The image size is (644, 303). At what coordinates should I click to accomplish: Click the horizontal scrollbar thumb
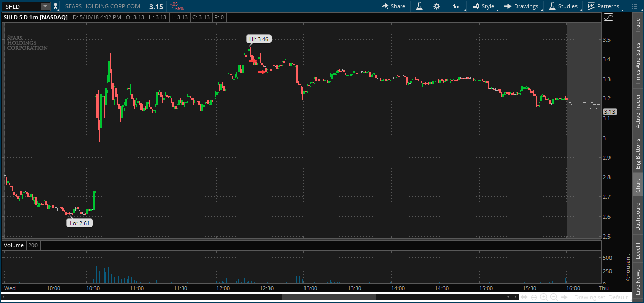329,297
